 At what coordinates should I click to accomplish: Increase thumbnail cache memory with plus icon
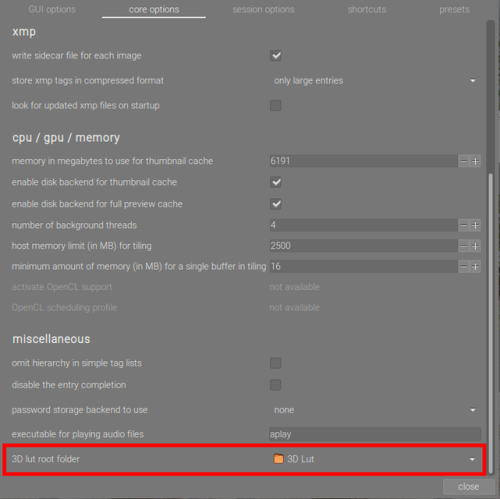tap(475, 161)
